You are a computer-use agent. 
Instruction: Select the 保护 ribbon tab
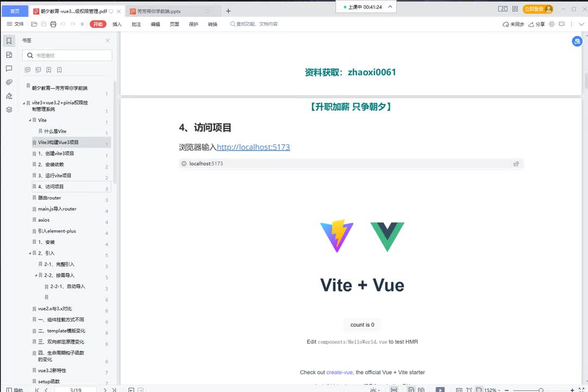point(193,24)
